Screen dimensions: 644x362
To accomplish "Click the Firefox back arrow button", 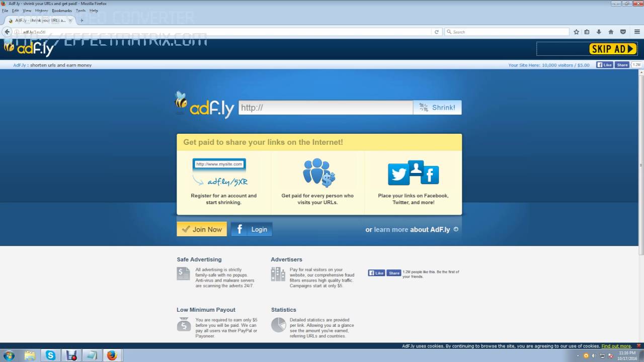I will 7,32.
